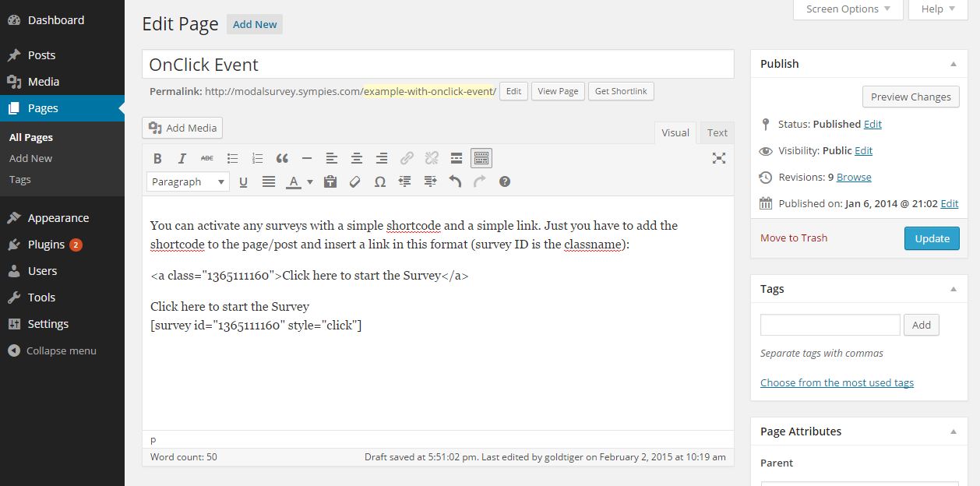980x486 pixels.
Task: Open the Media menu
Action: [x=62, y=82]
